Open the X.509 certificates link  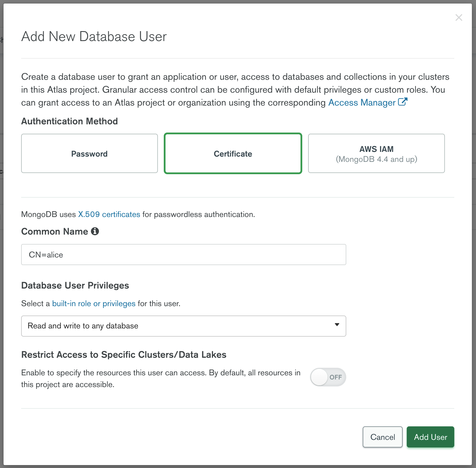pos(109,214)
